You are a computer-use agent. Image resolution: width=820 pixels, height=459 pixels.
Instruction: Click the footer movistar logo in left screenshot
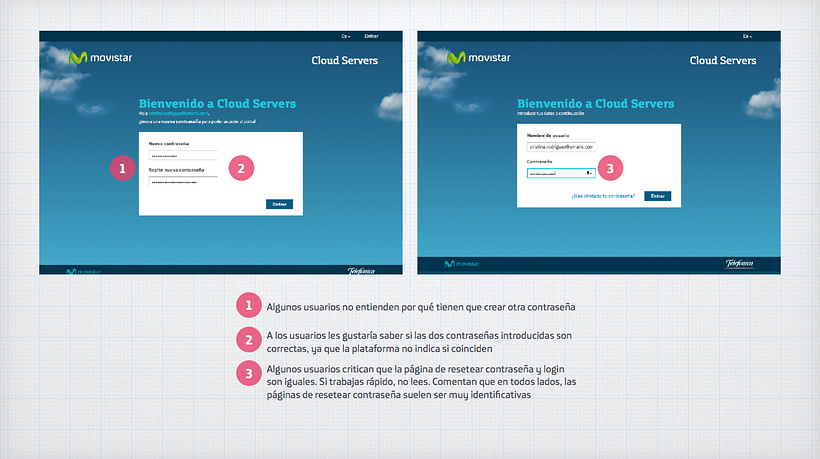tap(84, 271)
